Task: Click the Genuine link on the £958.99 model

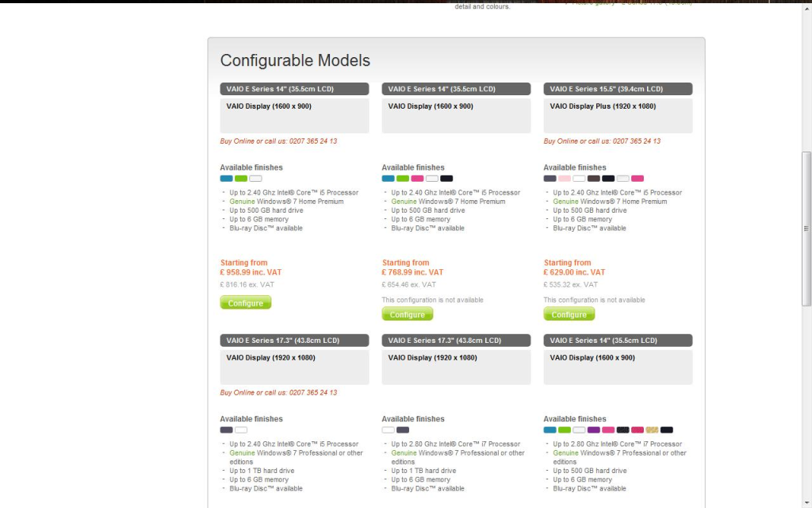Action: [x=242, y=201]
